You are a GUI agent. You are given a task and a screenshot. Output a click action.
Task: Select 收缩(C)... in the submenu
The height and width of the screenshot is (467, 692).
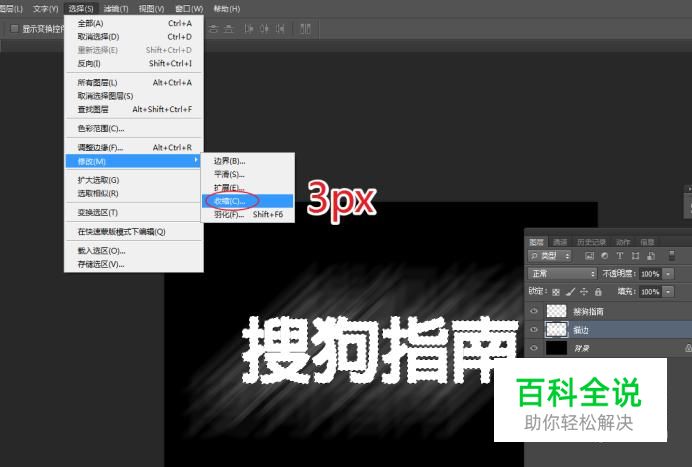tap(248, 201)
